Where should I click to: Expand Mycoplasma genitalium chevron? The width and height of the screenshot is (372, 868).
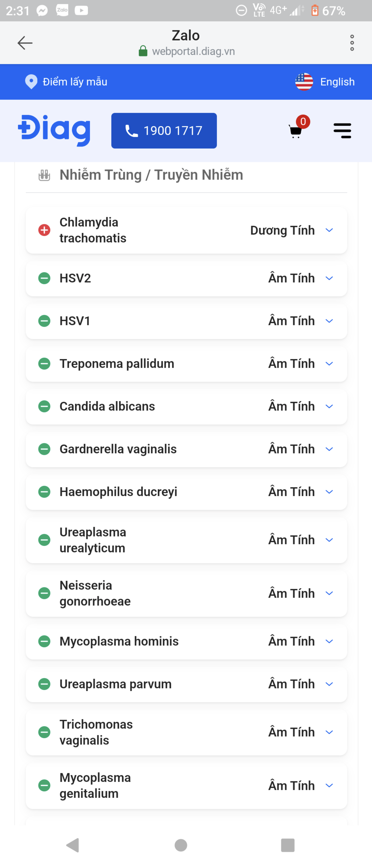tap(329, 785)
